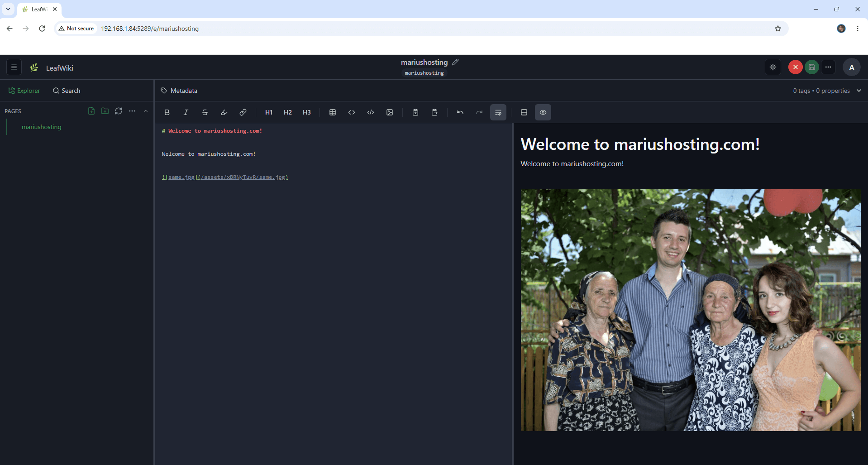Open the Pages panel more options menu
Image resolution: width=868 pixels, height=465 pixels.
pos(132,111)
